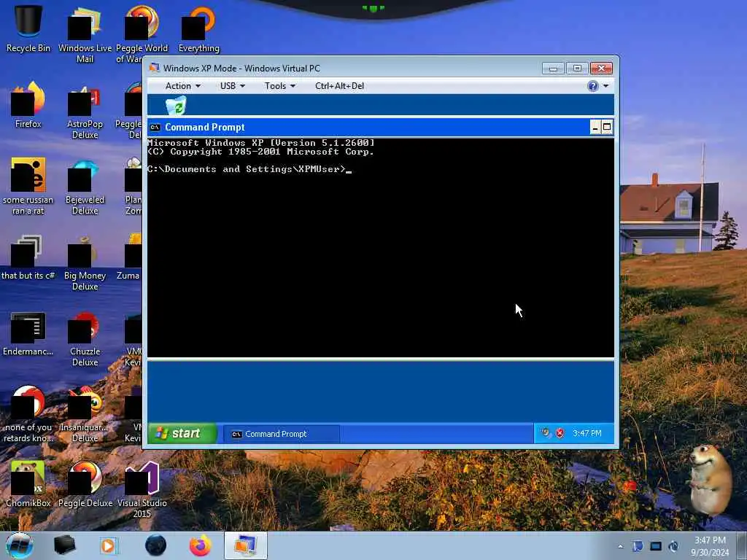Open the Action dropdown menu

183,86
